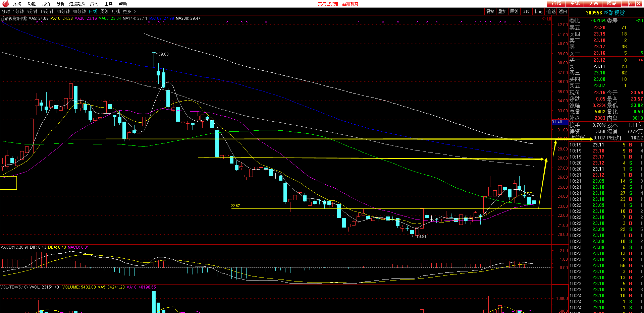Image resolution: width=644 pixels, height=313 pixels.
Task: Minimize the trading software window
Action: click(x=625, y=4)
